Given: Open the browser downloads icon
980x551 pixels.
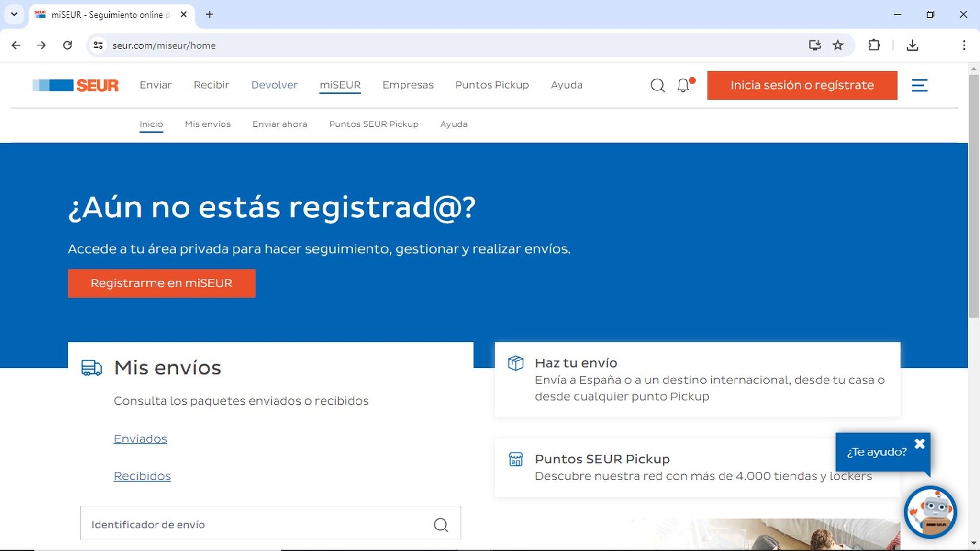Looking at the screenshot, I should pos(913,45).
